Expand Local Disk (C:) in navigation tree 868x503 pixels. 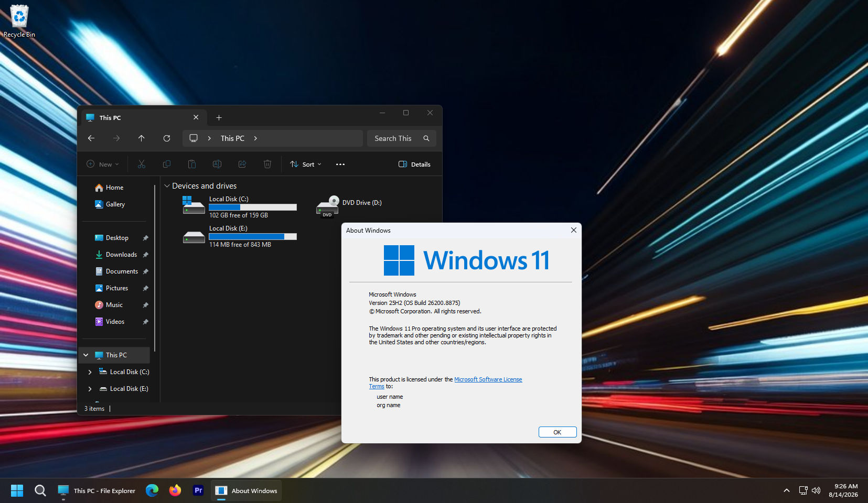pos(90,372)
